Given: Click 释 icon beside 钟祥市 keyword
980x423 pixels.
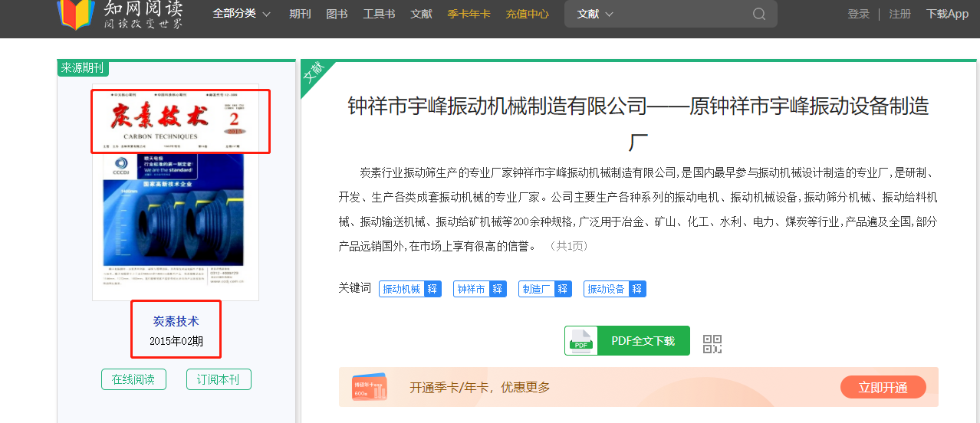Looking at the screenshot, I should click(498, 289).
